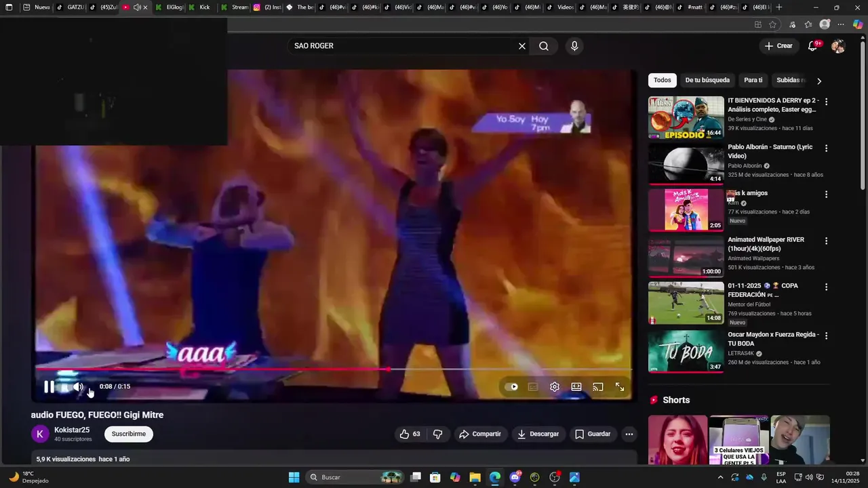868x488 pixels.
Task: Close the active YouTube tab
Action: click(x=145, y=7)
